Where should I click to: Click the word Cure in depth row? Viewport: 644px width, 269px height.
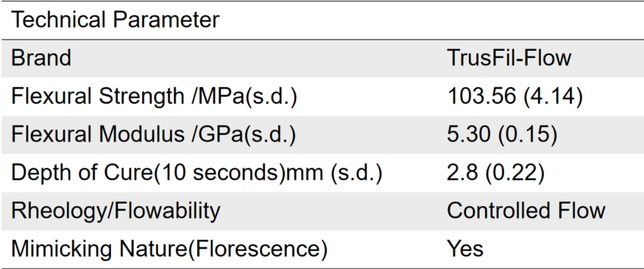point(128,173)
